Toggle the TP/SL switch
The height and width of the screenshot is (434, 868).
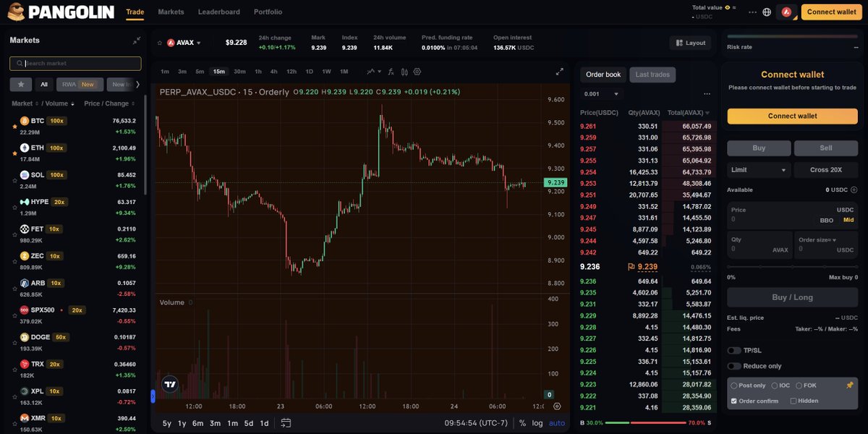click(x=734, y=350)
